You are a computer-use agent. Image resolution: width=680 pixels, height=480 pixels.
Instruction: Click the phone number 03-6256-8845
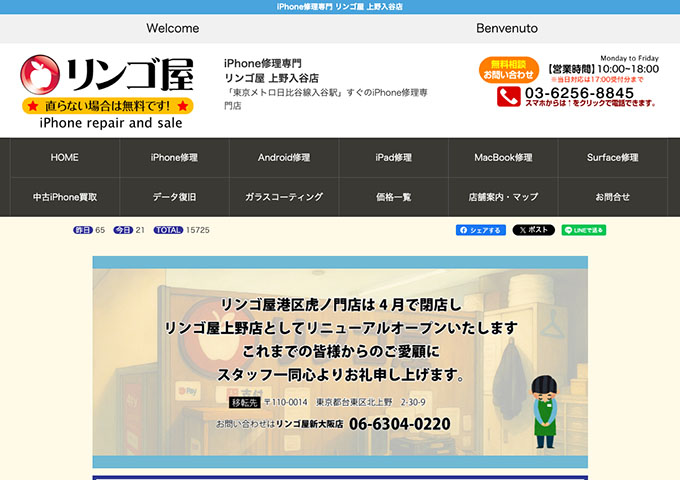coord(579,93)
